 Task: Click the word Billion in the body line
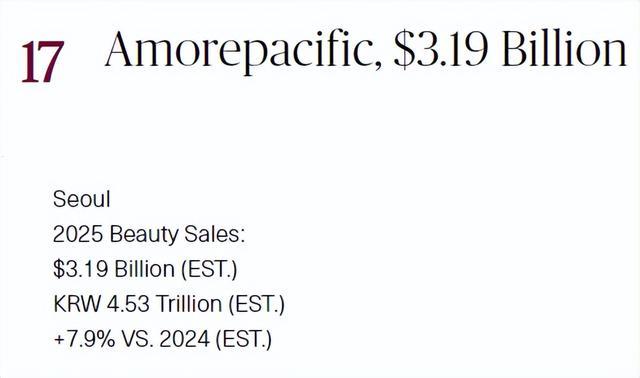144,269
